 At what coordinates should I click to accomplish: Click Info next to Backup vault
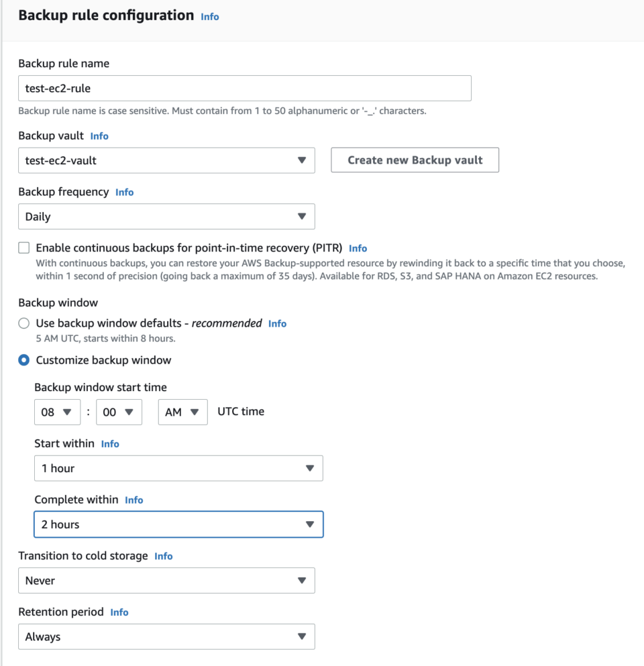[x=99, y=135]
